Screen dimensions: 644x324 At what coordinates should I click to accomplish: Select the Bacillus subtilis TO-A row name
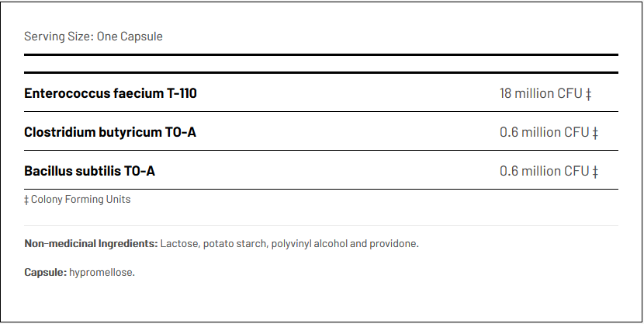point(89,171)
